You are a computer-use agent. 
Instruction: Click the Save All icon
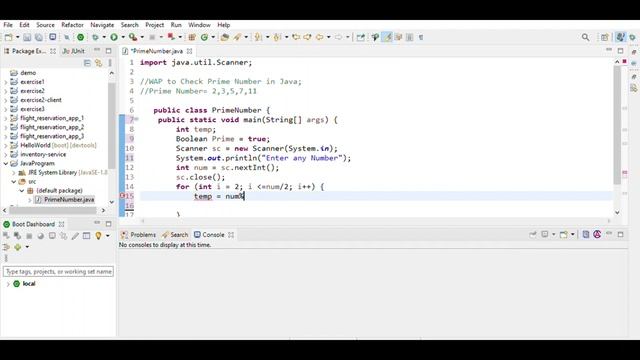(x=38, y=37)
